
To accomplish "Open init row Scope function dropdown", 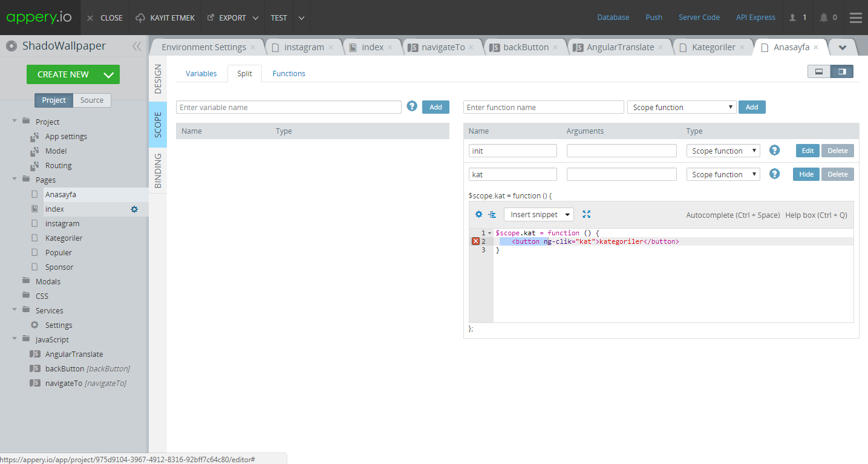I will pyautogui.click(x=723, y=151).
